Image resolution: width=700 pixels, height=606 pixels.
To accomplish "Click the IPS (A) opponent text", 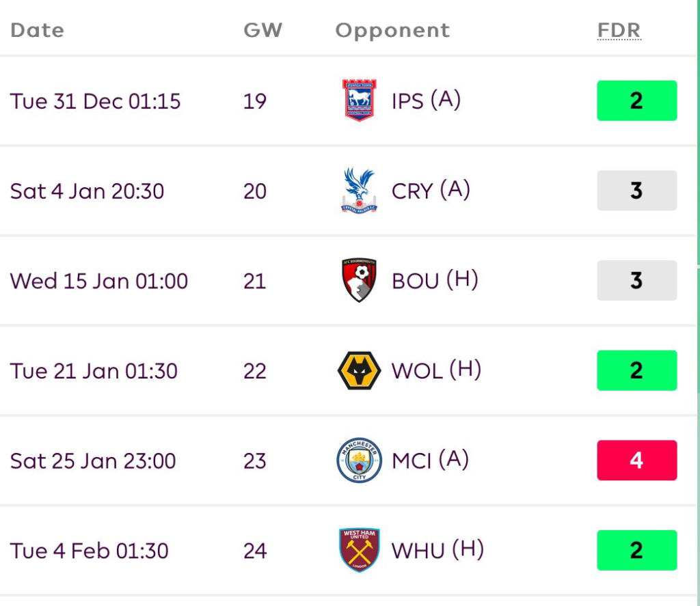I will 426,101.
